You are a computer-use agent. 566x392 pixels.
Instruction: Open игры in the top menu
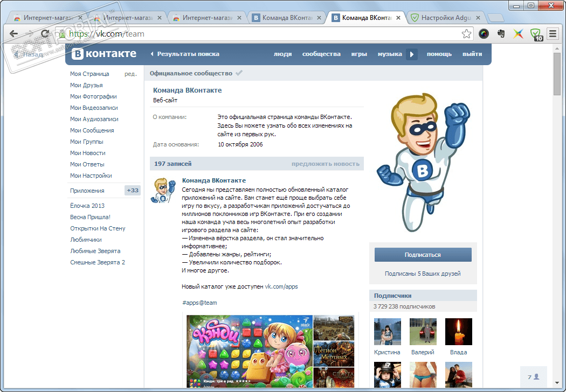click(359, 54)
